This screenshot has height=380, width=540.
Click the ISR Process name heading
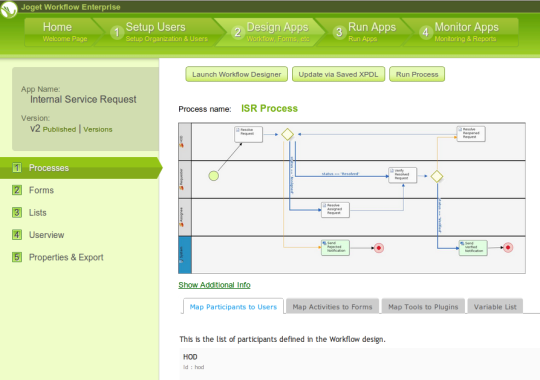pyautogui.click(x=269, y=109)
